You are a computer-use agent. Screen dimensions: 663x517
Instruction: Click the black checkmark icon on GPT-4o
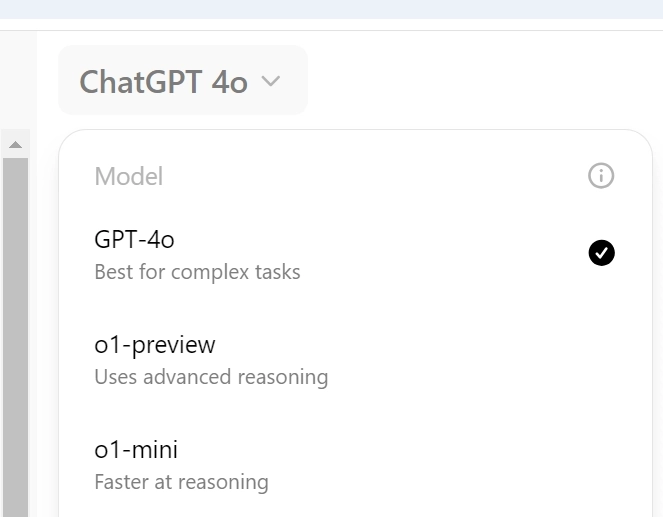click(x=601, y=254)
